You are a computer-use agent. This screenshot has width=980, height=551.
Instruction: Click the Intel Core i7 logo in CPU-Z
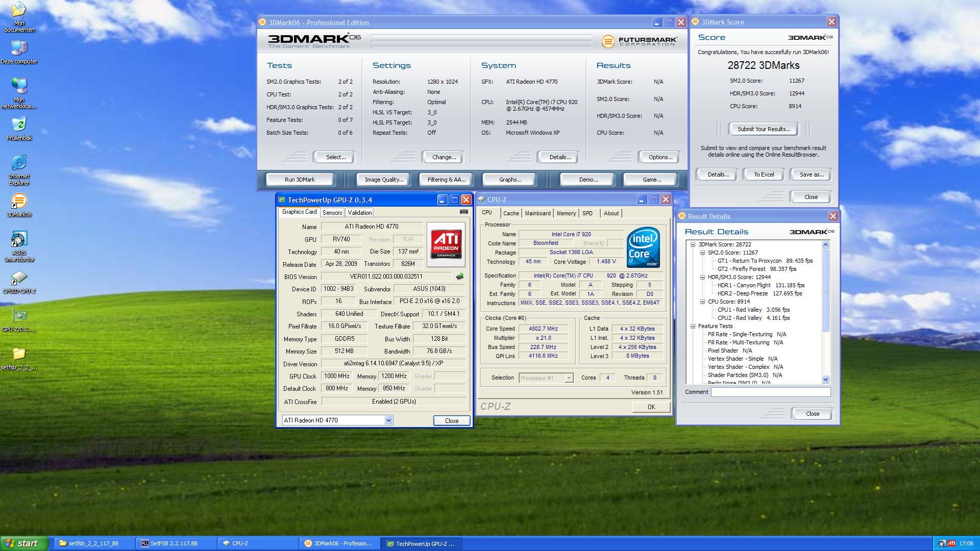tap(643, 247)
